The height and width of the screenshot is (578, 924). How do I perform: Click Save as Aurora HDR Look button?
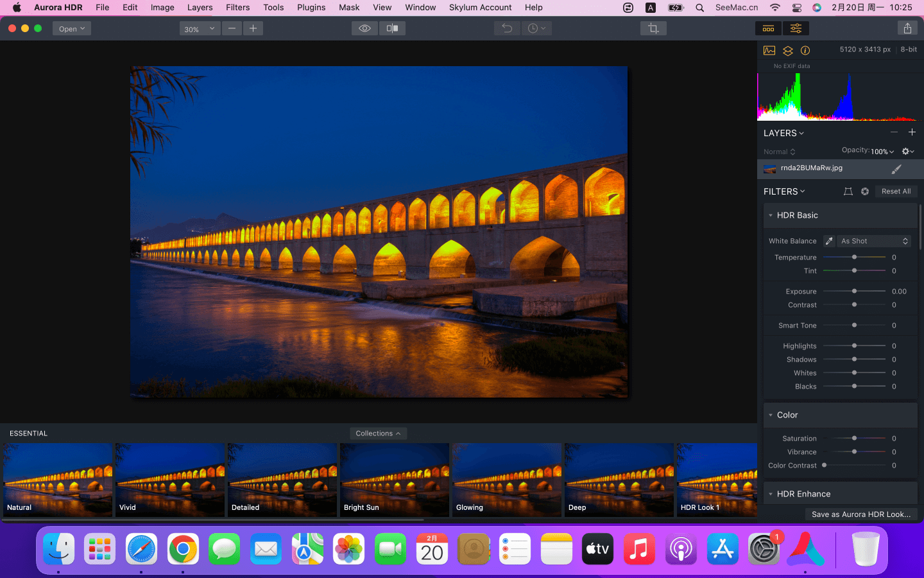point(860,514)
